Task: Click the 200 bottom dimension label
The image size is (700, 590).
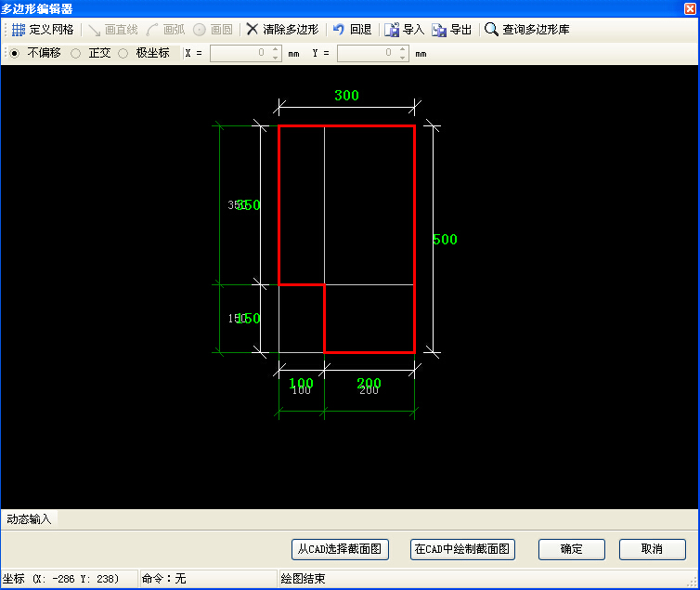Action: 369,383
